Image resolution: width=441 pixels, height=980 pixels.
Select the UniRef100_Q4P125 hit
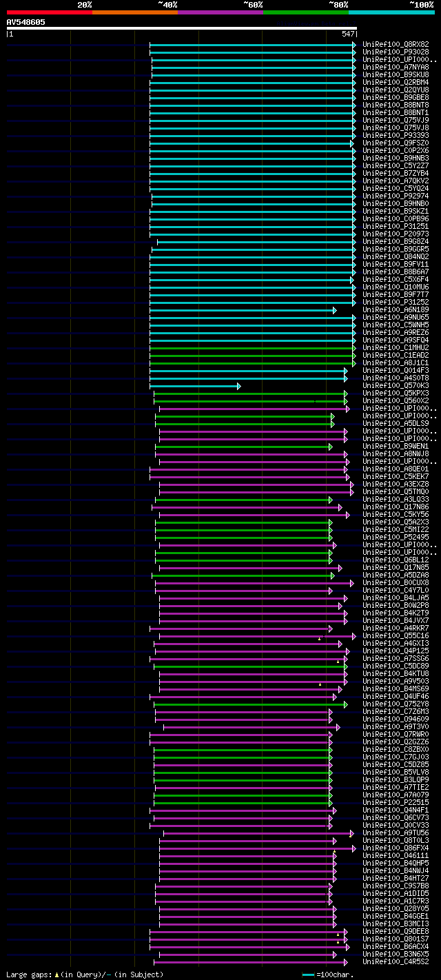pos(396,651)
